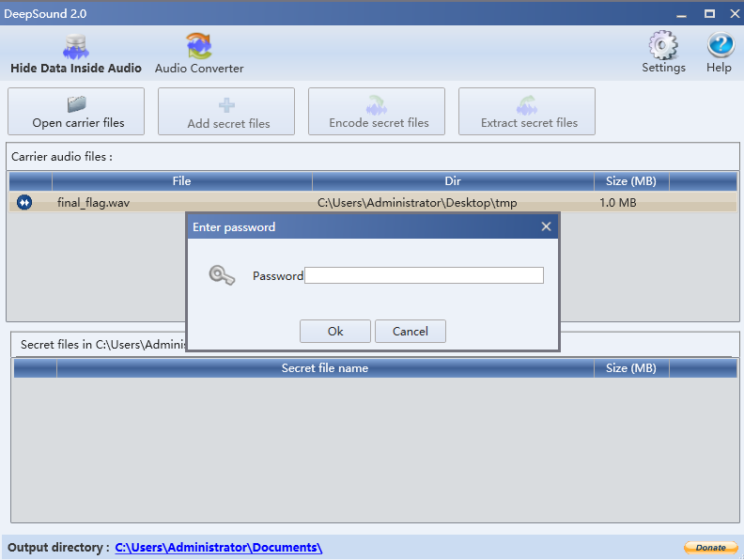Image resolution: width=744 pixels, height=560 pixels.
Task: Click the carrier Dir path cell
Action: point(417,203)
